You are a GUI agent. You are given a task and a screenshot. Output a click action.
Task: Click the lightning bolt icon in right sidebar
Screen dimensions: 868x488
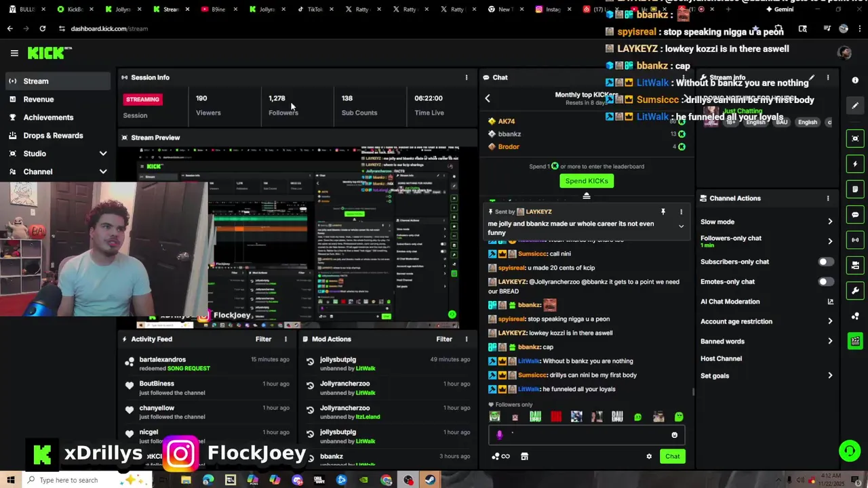click(x=855, y=164)
